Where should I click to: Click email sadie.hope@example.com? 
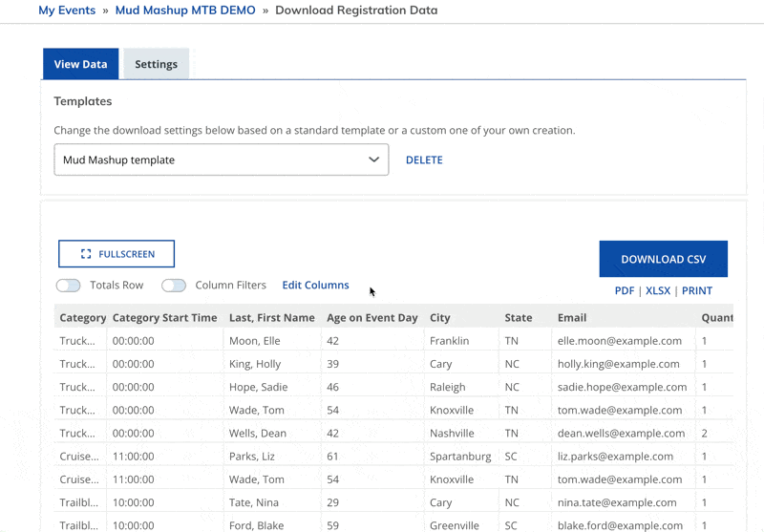pyautogui.click(x=623, y=387)
